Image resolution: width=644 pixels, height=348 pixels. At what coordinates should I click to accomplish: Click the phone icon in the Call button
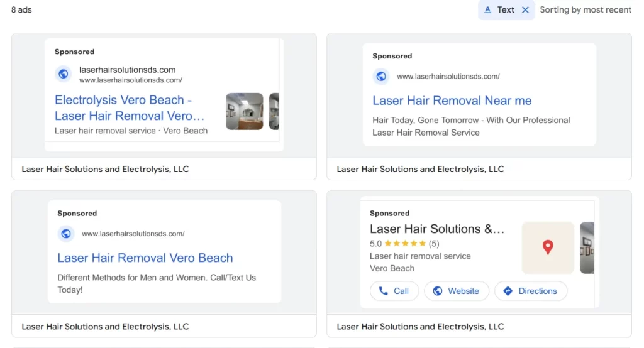383,291
